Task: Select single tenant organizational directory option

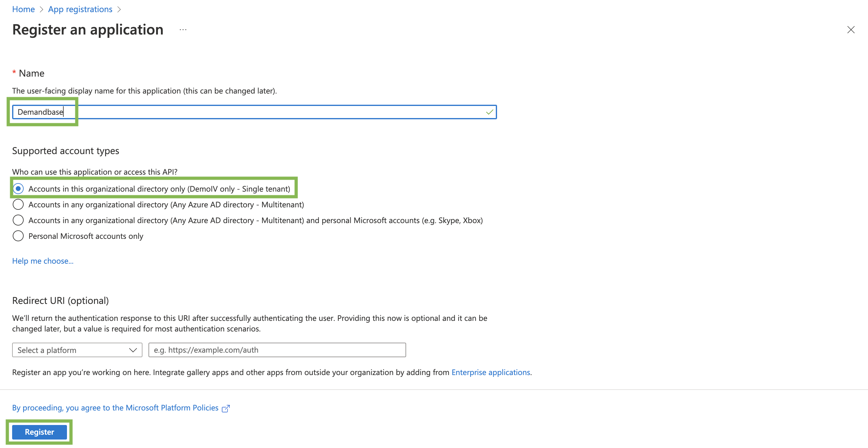Action: click(18, 189)
